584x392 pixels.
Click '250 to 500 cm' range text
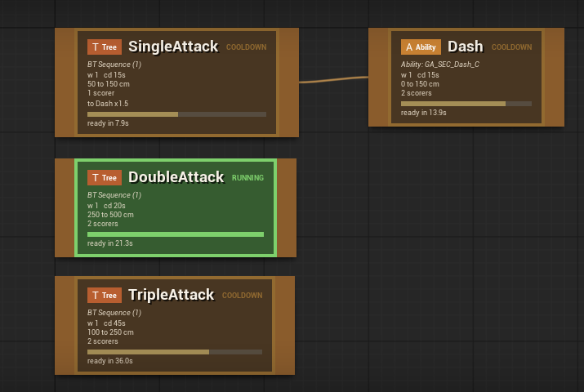110,215
